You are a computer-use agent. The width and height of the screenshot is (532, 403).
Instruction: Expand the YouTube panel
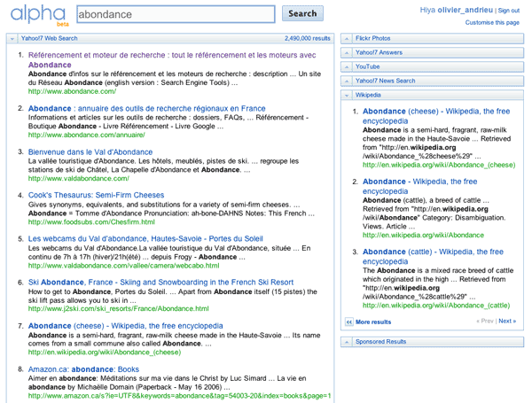pyautogui.click(x=347, y=67)
